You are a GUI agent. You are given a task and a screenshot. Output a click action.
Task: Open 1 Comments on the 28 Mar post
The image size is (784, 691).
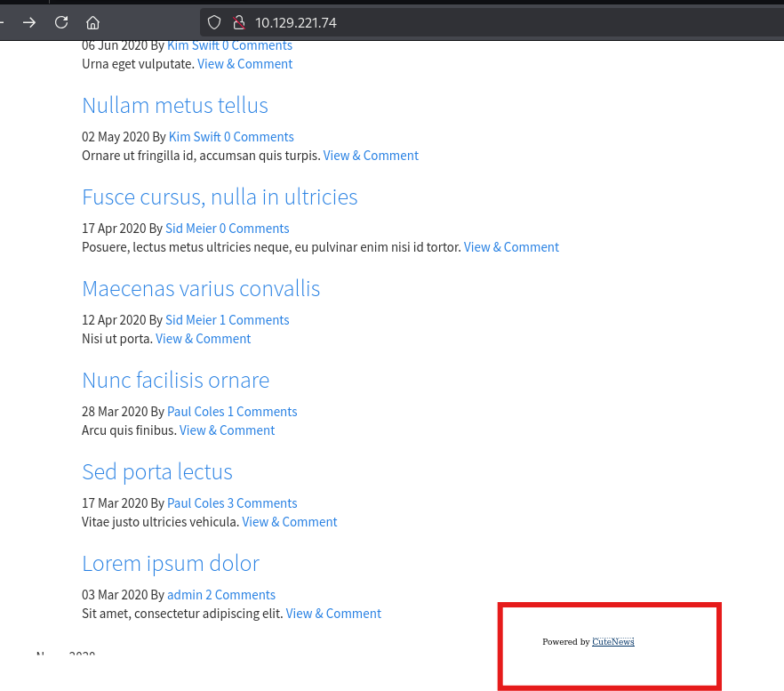coord(262,411)
